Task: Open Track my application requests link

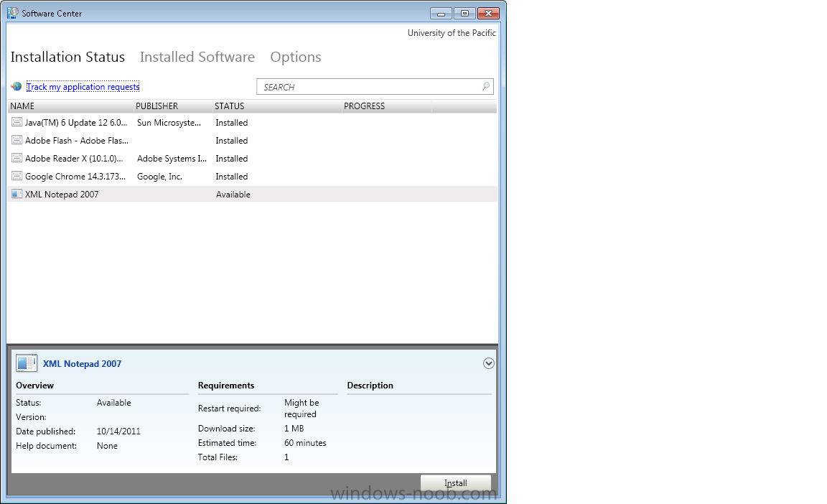Action: pyautogui.click(x=83, y=86)
